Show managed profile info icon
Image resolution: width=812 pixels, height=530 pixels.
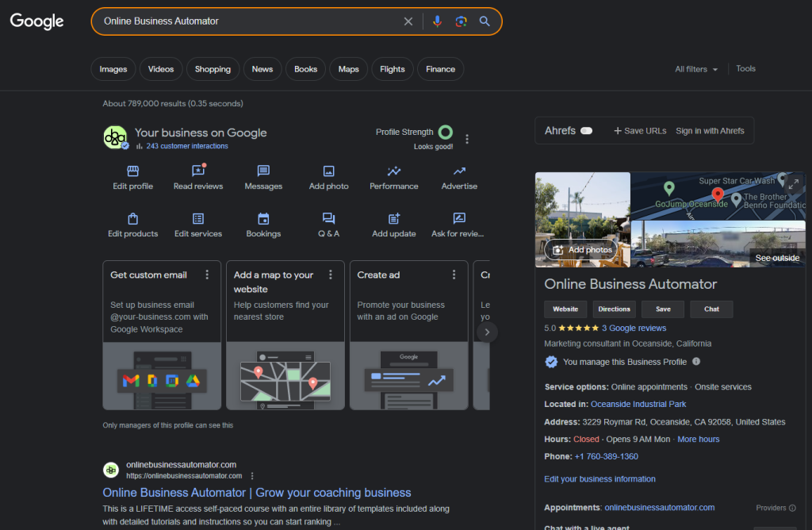pyautogui.click(x=696, y=361)
